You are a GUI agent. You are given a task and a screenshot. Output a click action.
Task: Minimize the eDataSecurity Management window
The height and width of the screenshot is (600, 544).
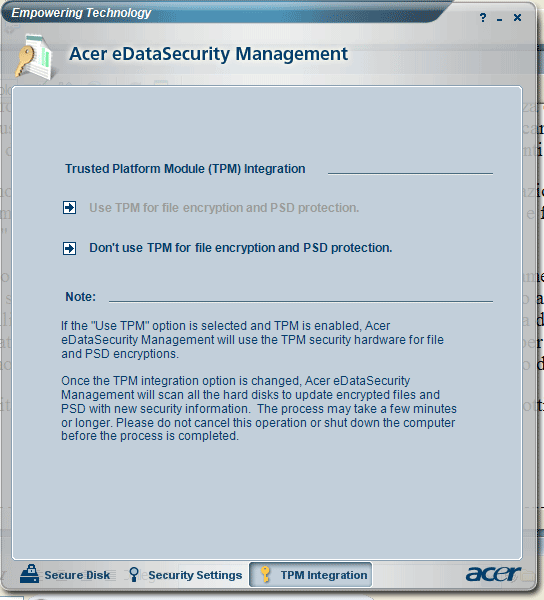click(x=500, y=18)
